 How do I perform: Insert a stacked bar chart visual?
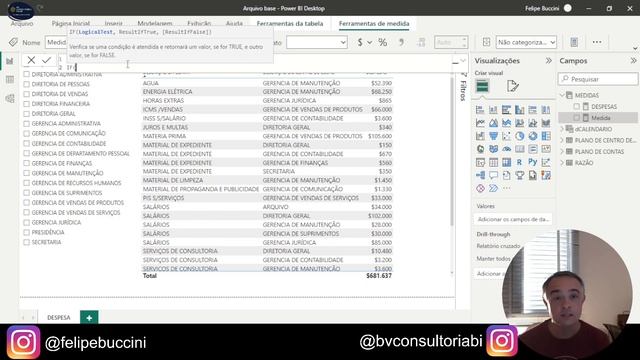tap(480, 110)
